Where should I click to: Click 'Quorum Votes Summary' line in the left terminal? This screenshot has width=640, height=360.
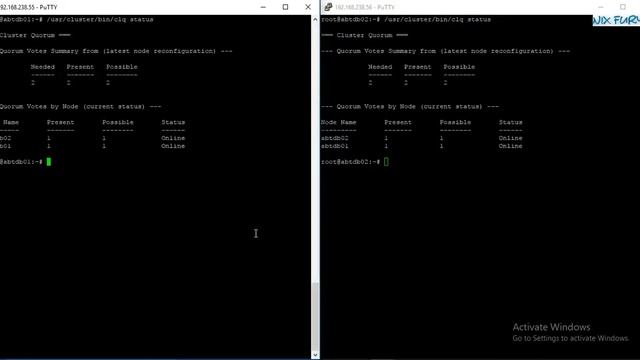coord(116,51)
